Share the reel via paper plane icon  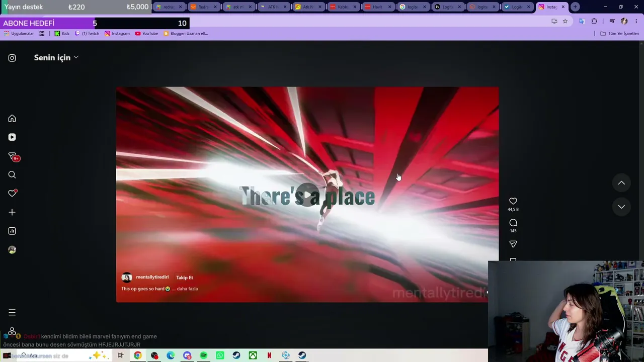[513, 244]
